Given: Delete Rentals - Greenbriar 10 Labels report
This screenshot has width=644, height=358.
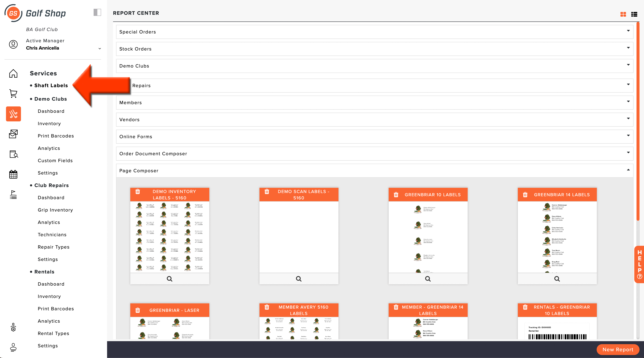Looking at the screenshot, I should [x=525, y=307].
